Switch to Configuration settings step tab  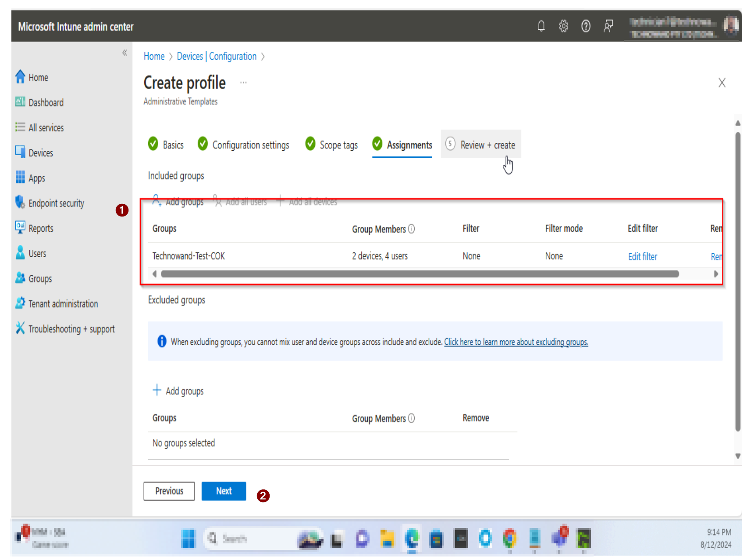[243, 145]
